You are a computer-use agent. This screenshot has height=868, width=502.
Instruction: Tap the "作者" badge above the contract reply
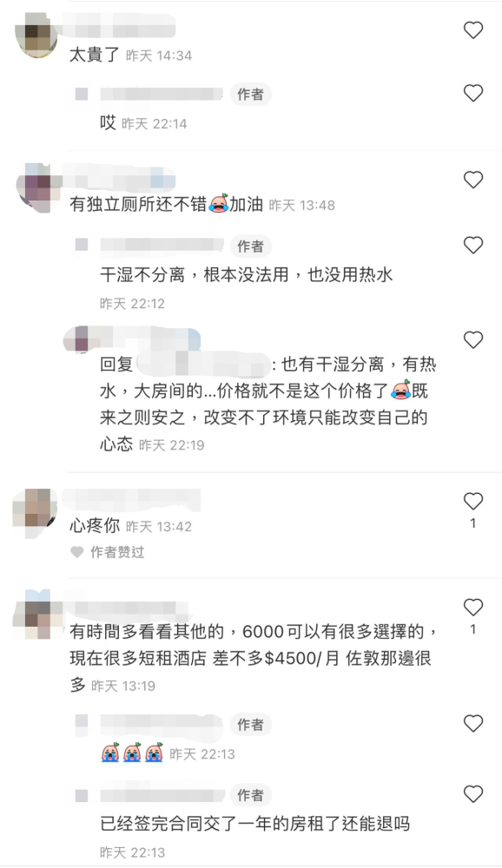click(x=250, y=795)
